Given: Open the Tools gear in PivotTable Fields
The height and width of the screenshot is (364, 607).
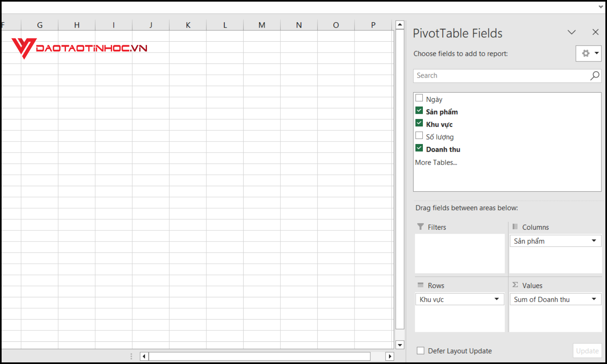Looking at the screenshot, I should (586, 53).
